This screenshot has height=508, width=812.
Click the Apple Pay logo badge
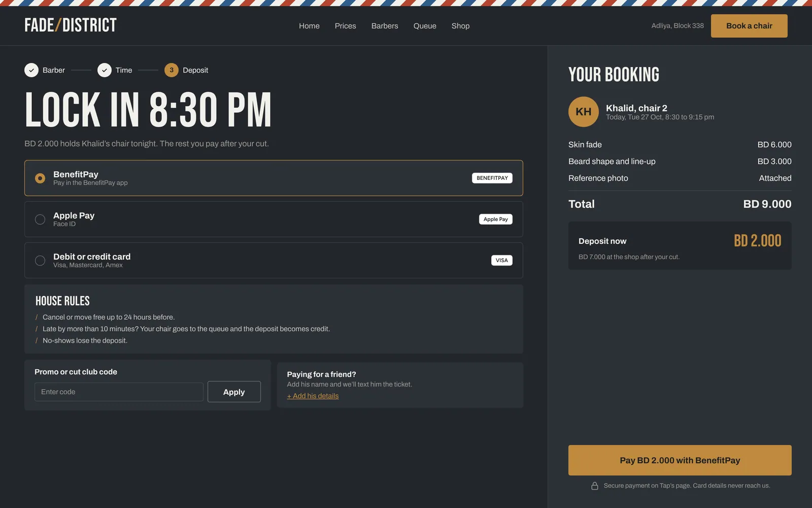[496, 219]
